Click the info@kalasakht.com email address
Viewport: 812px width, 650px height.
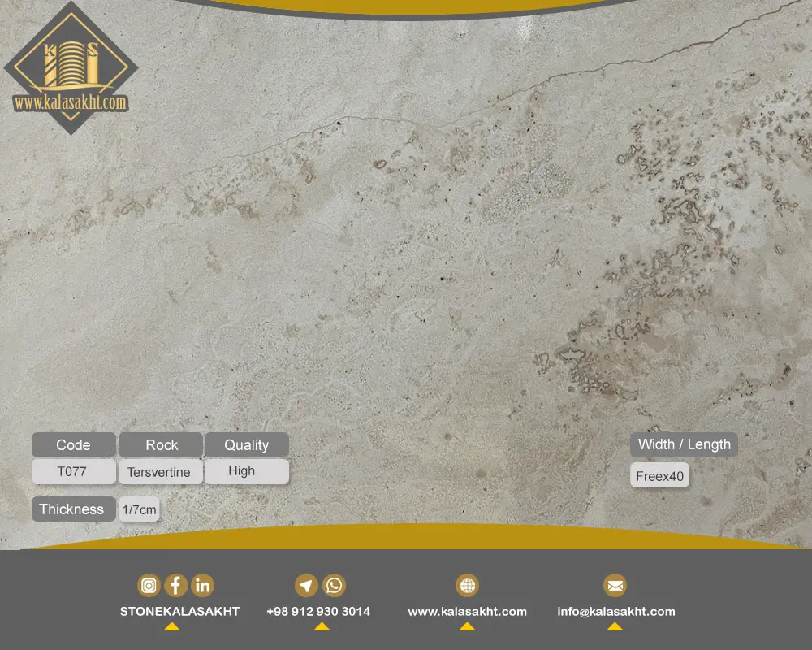point(616,612)
